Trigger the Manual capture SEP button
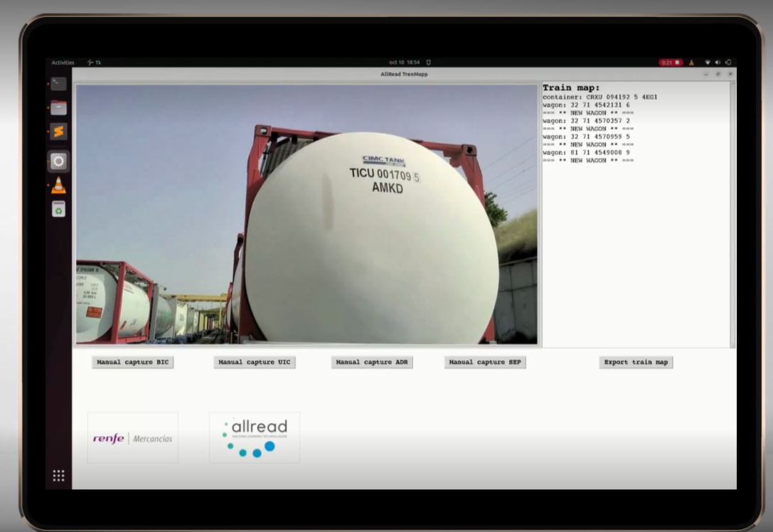This screenshot has width=773, height=532. (x=485, y=362)
